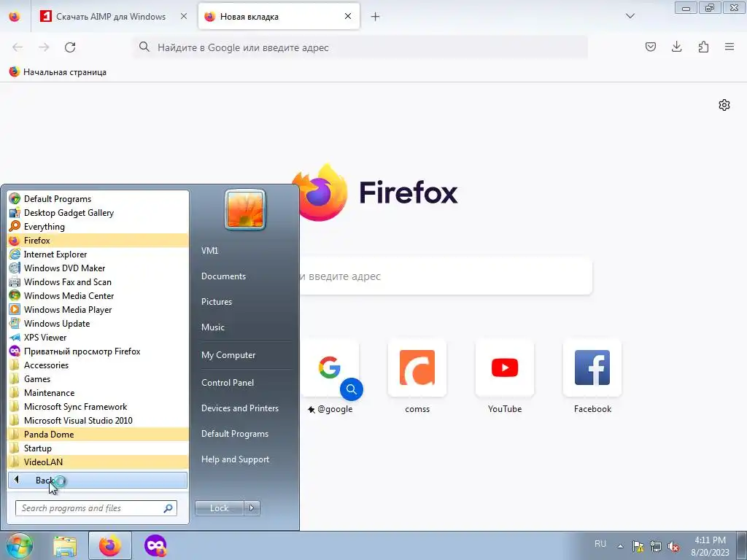Open Windows Fax and Scan
Viewport: 747px width, 560px height.
tap(98, 282)
